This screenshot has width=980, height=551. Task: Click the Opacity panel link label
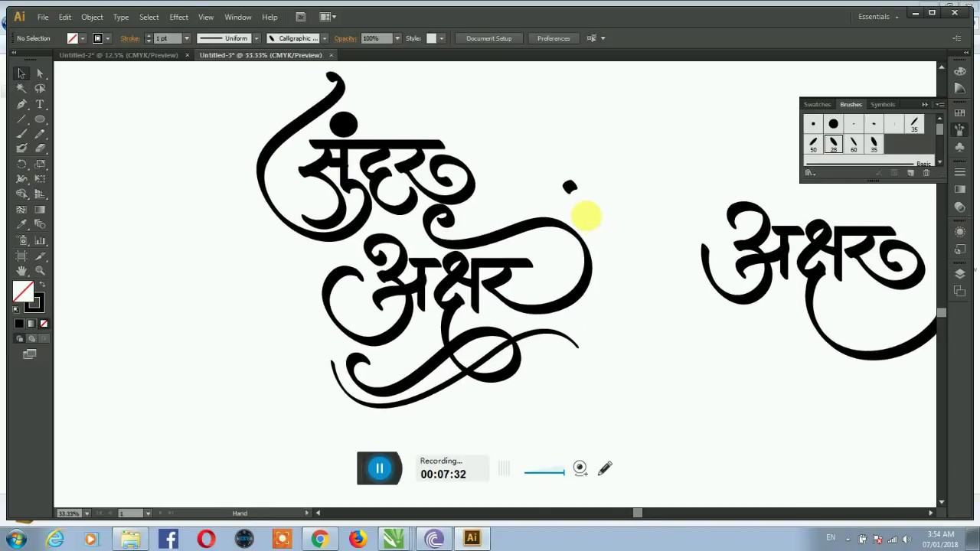point(345,38)
